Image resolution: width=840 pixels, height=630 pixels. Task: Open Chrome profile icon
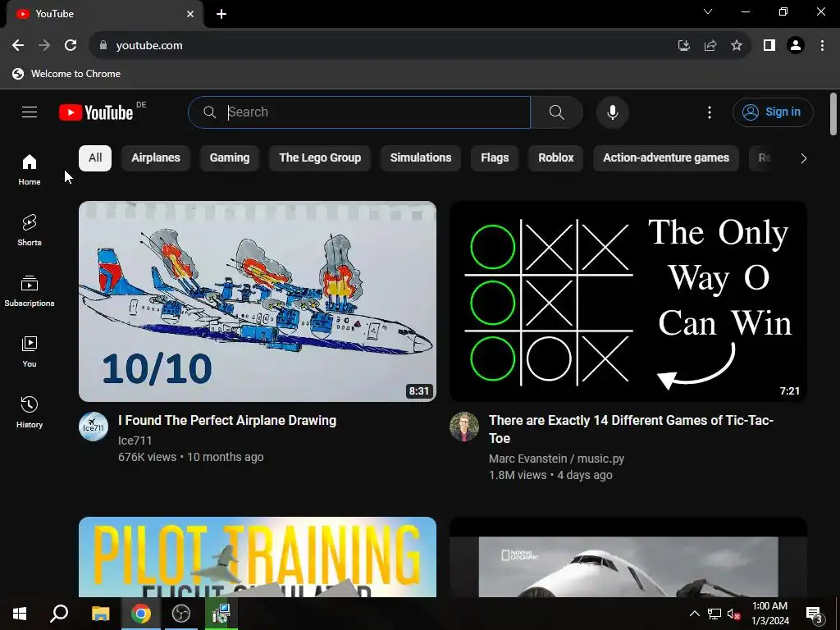(x=796, y=46)
